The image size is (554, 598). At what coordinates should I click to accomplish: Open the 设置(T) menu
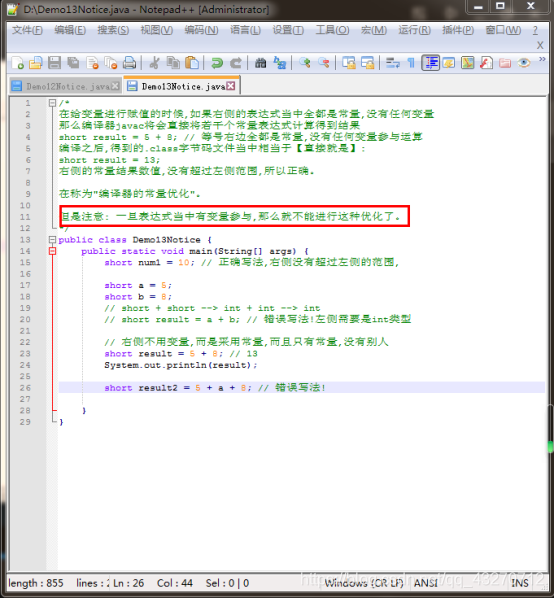[x=288, y=30]
